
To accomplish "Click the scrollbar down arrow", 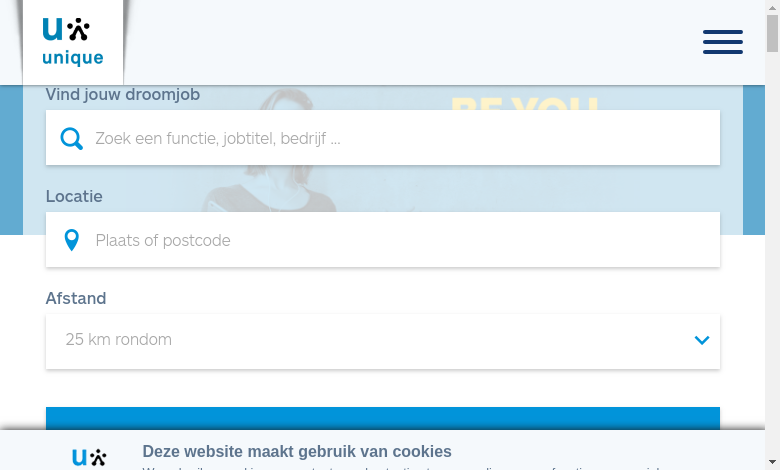I will tap(772, 463).
